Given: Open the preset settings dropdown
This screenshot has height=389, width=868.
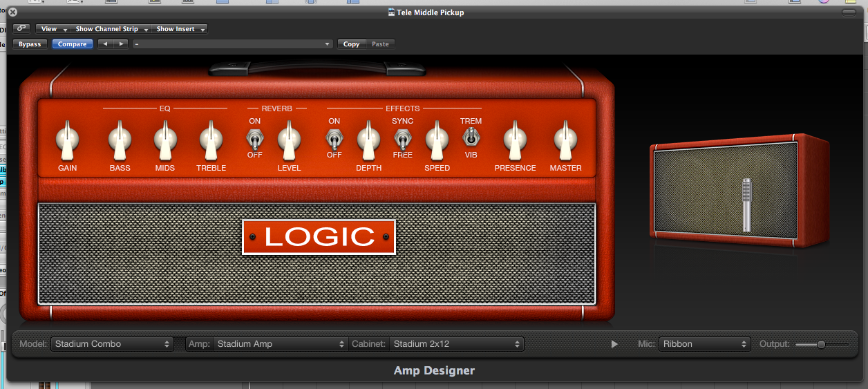Looking at the screenshot, I should (233, 44).
